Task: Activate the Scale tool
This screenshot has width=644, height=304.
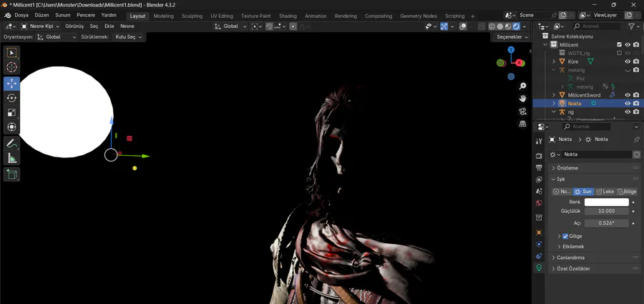Action: [12, 112]
